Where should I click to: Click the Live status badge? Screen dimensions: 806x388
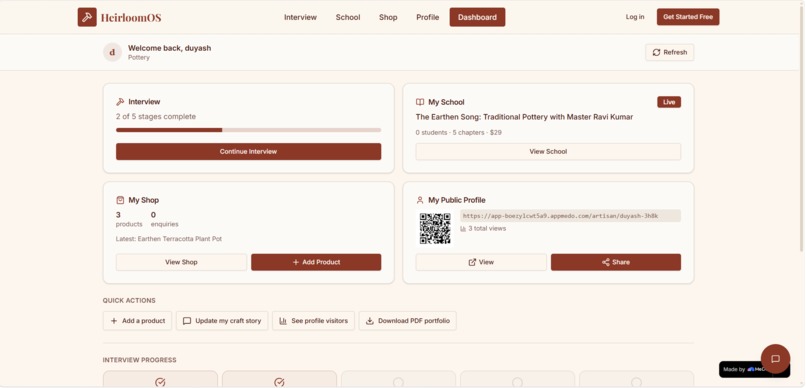coord(669,102)
